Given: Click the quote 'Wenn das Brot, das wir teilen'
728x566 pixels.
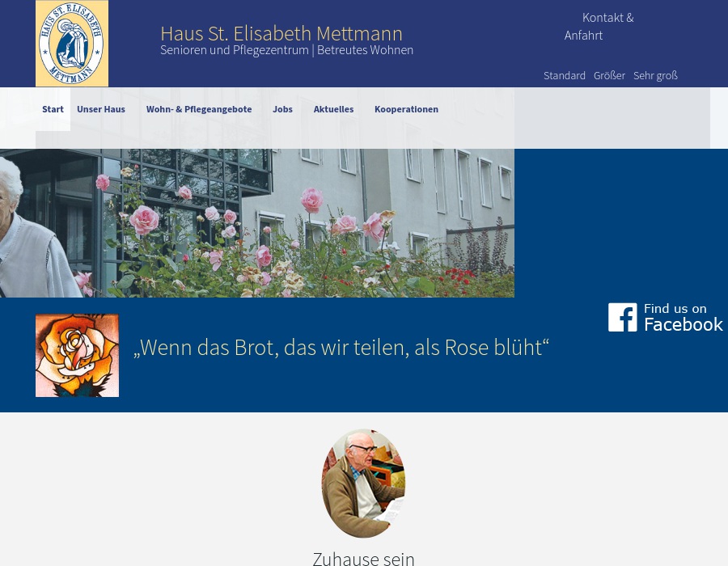Looking at the screenshot, I should (x=341, y=347).
